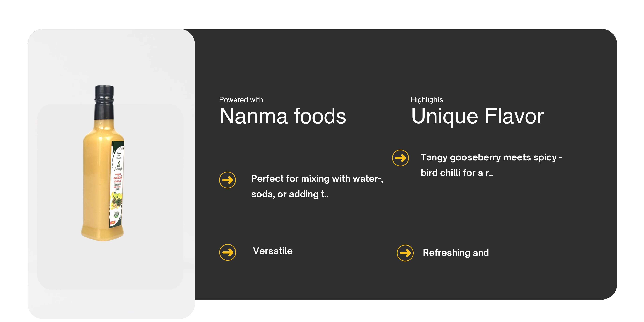
Task: Click the arrow icon beside "Perfect for mixing"
Action: [x=227, y=180]
